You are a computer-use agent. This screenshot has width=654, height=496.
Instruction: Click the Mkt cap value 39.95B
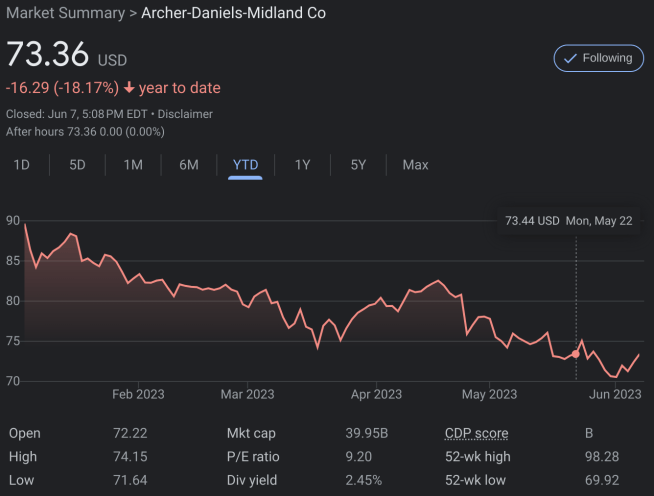click(x=367, y=433)
